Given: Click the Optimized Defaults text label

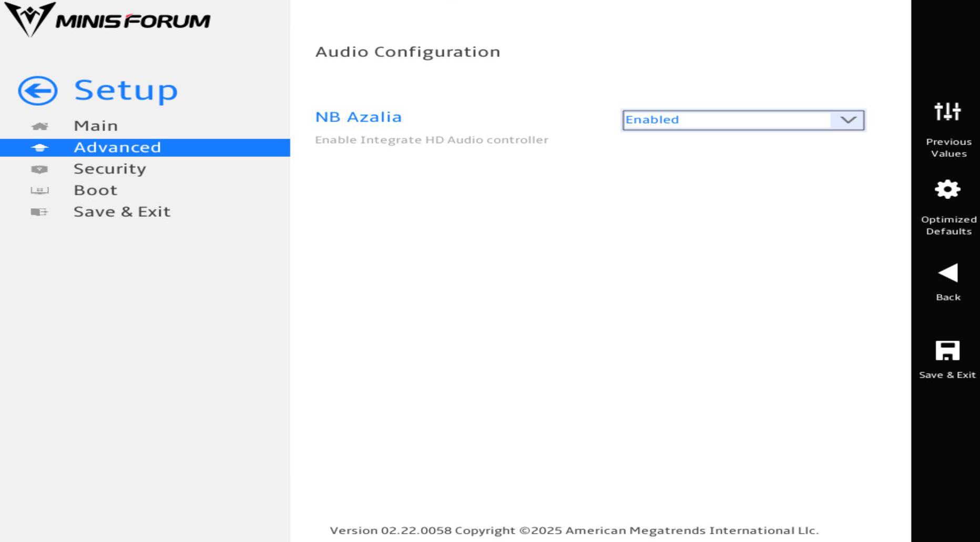Looking at the screenshot, I should pyautogui.click(x=948, y=225).
